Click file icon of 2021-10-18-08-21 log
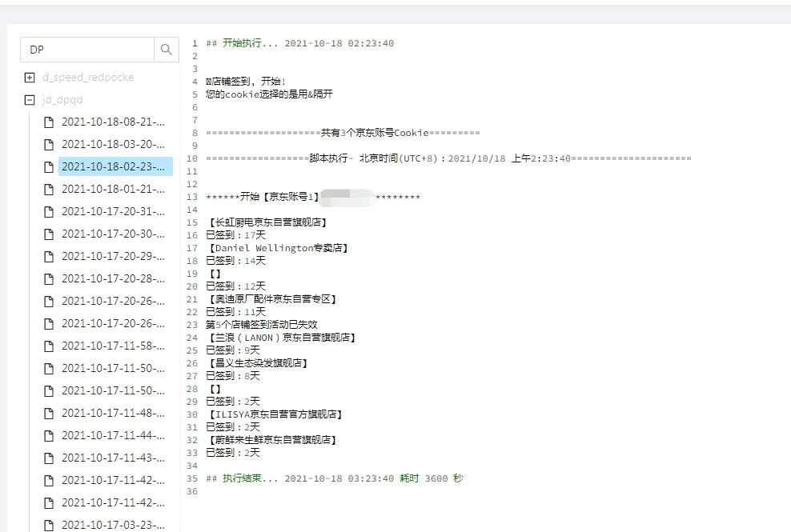This screenshot has height=532, width=791. [x=49, y=122]
